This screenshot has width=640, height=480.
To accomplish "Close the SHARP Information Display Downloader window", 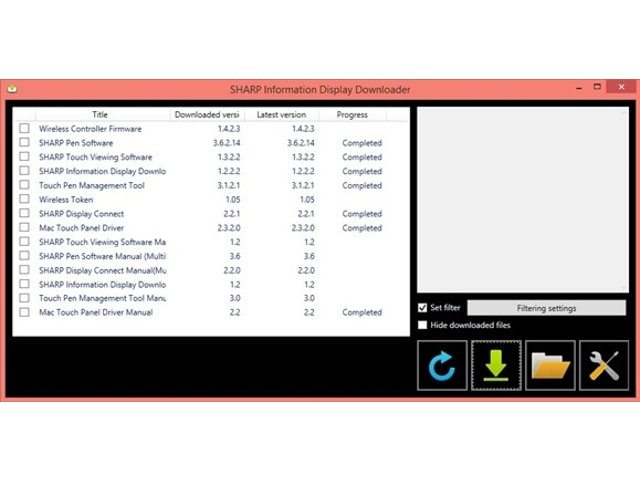I will click(x=621, y=87).
